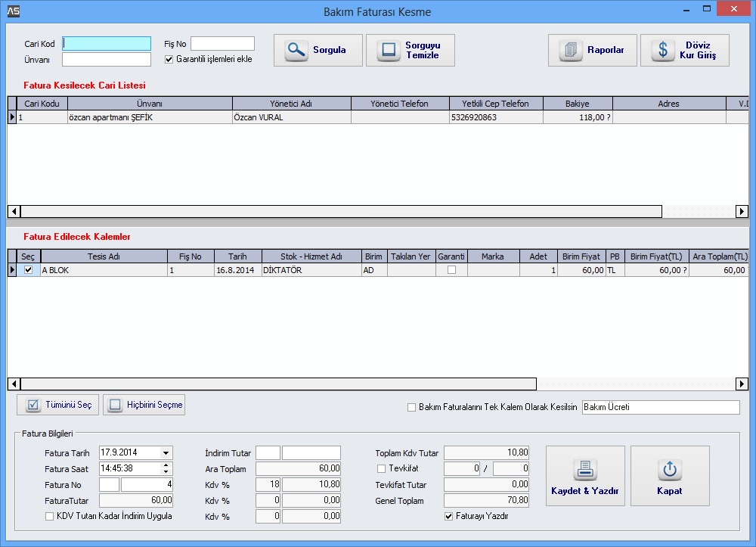Open the Fatura Tarih date dropdown
This screenshot has height=547, width=756.
coord(166,453)
